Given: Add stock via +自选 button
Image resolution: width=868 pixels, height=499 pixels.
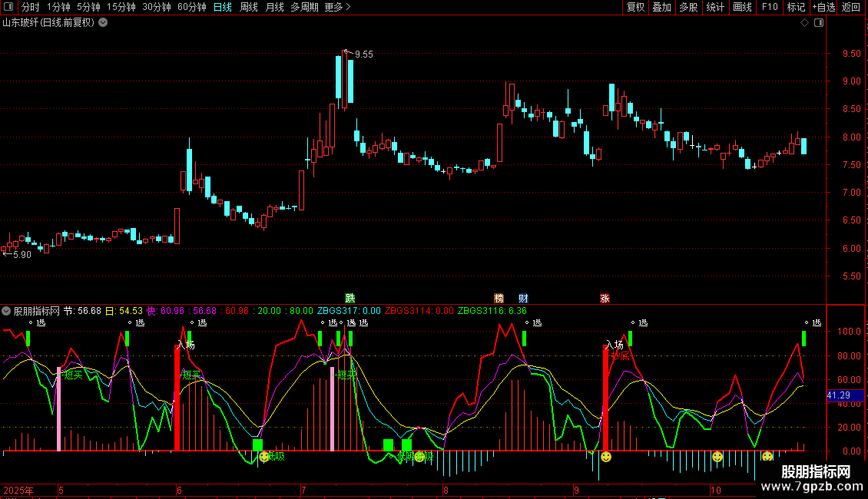Looking at the screenshot, I should coord(823,8).
